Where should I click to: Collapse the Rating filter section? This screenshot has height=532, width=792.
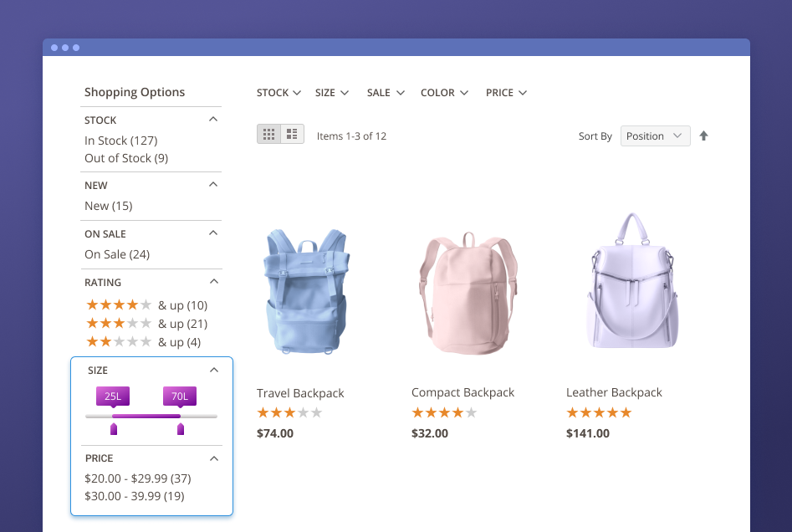click(x=213, y=282)
